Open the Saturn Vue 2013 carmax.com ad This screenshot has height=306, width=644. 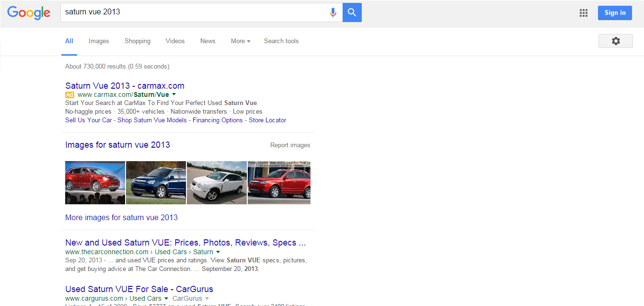coord(125,86)
